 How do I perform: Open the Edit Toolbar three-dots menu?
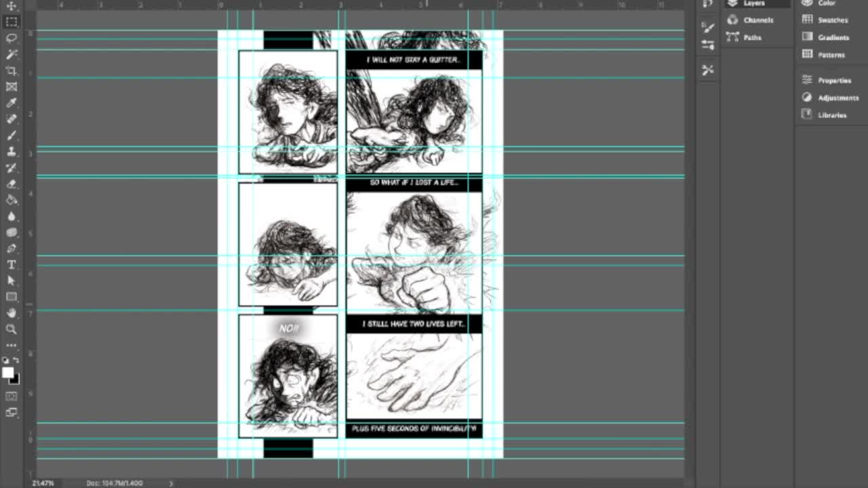coord(12,346)
